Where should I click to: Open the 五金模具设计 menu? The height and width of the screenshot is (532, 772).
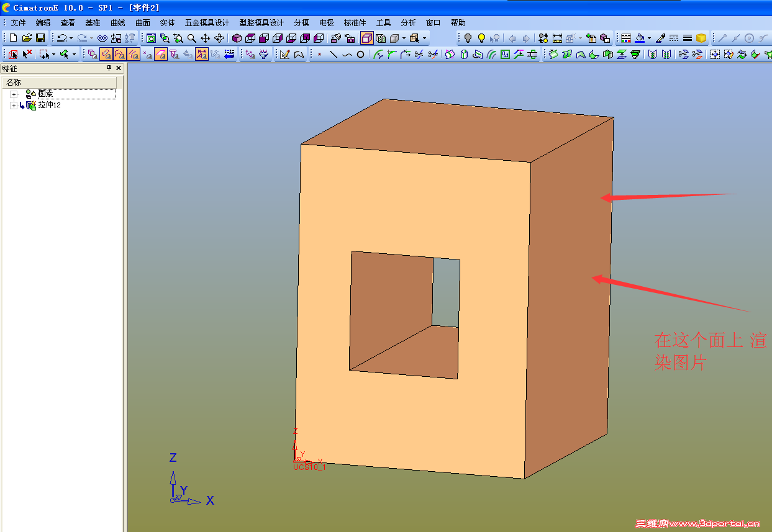coord(207,22)
